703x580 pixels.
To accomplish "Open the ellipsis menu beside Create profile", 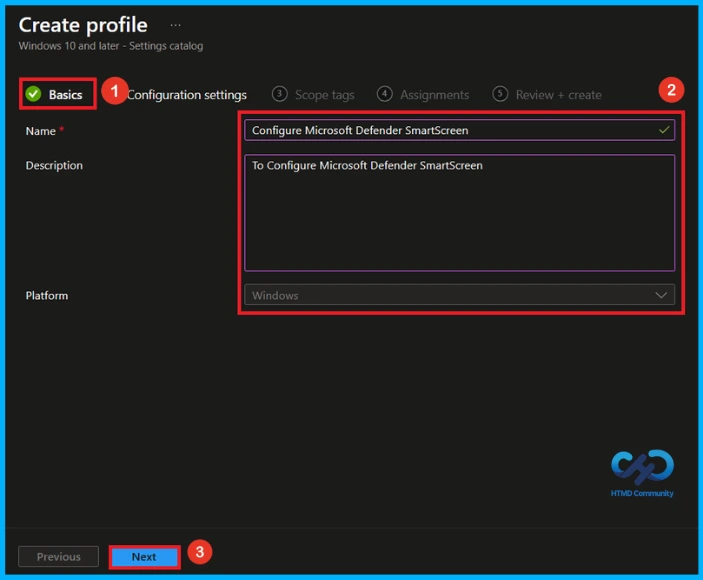I will click(175, 25).
